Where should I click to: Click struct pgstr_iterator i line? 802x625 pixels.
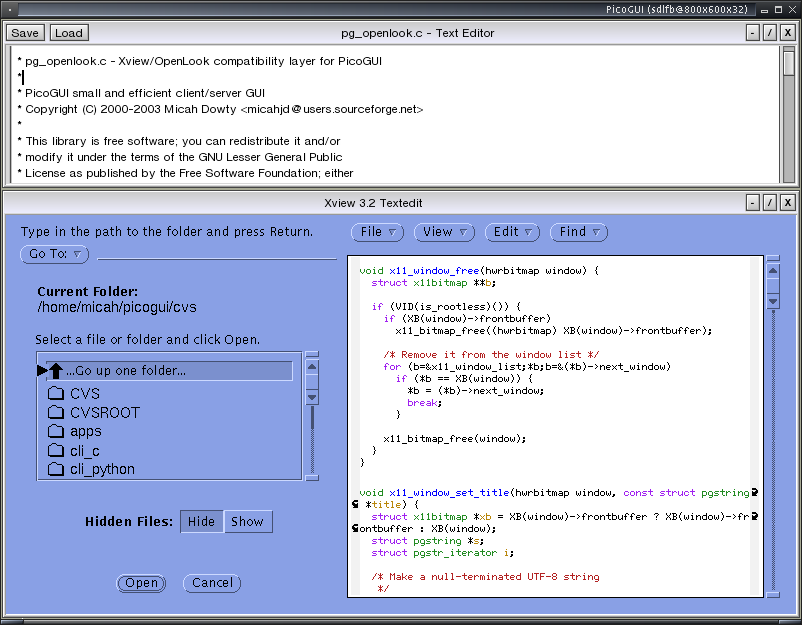coord(443,553)
